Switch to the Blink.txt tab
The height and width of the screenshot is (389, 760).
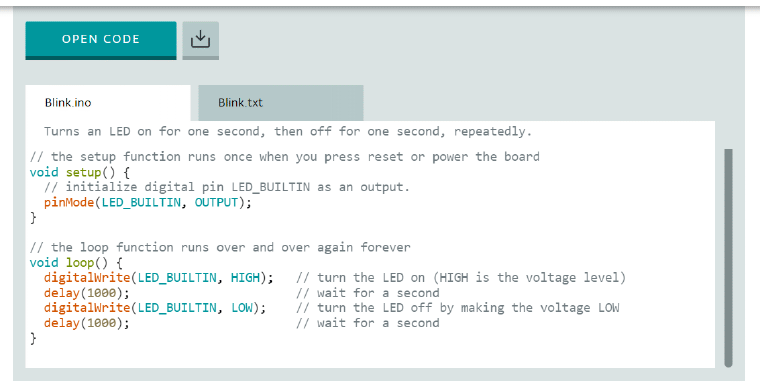[x=281, y=103]
